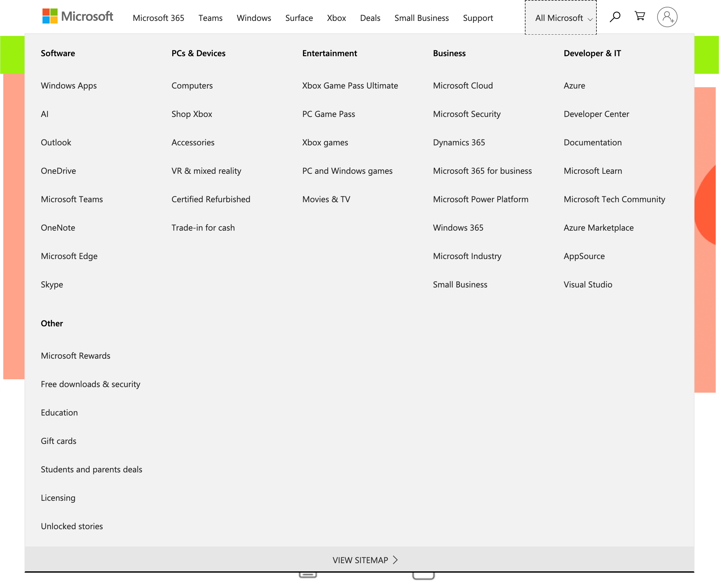Open the shopping cart icon

pos(639,16)
